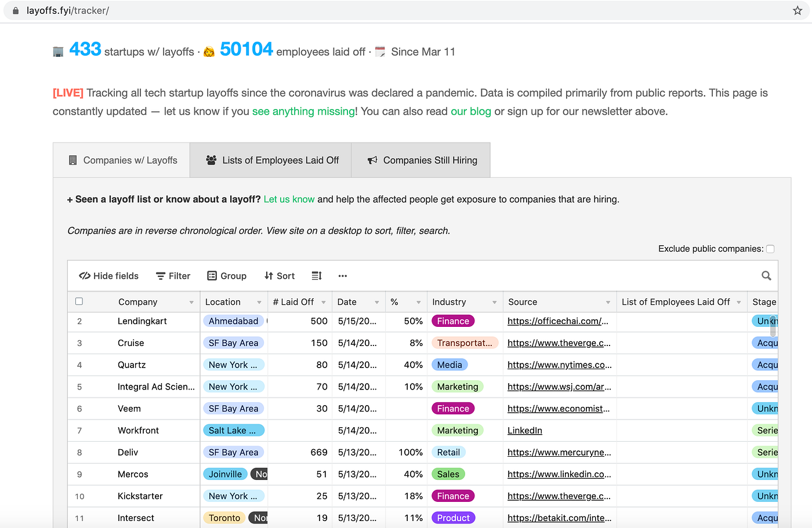This screenshot has width=812, height=528.
Task: Check the select-all checkbox in the table header
Action: [79, 301]
